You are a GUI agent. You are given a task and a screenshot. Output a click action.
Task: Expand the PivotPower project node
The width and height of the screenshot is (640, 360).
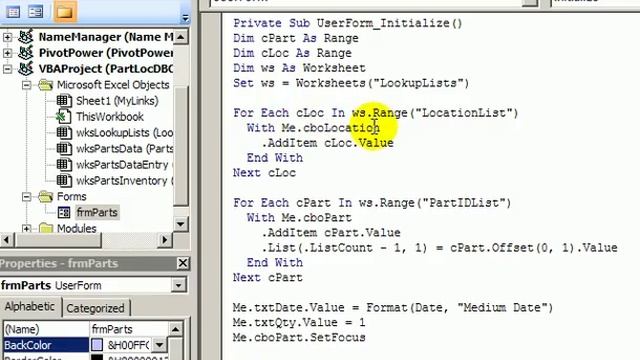[7, 53]
